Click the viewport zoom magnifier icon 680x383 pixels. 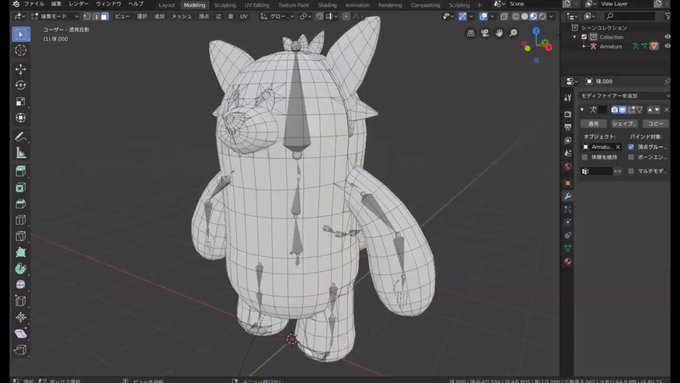tap(513, 33)
